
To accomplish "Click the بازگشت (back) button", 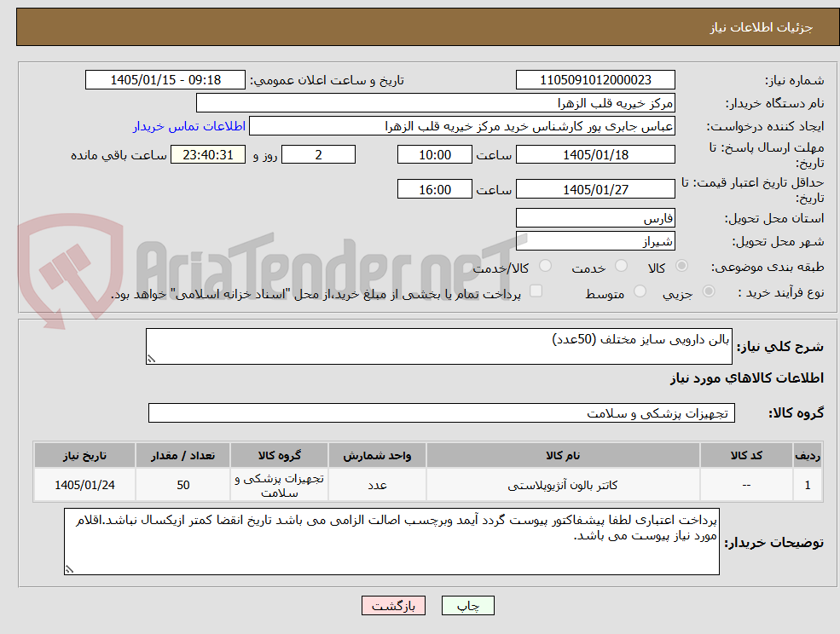I will tap(393, 606).
